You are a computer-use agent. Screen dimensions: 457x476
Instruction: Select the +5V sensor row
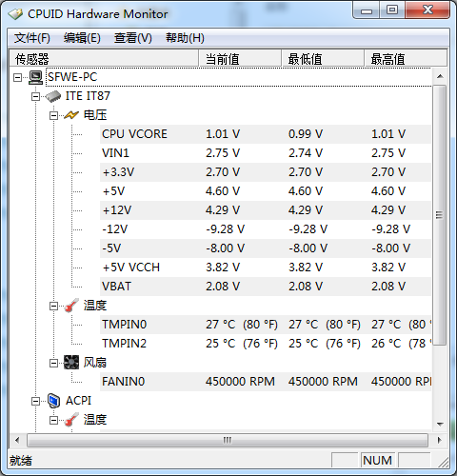coord(266,191)
